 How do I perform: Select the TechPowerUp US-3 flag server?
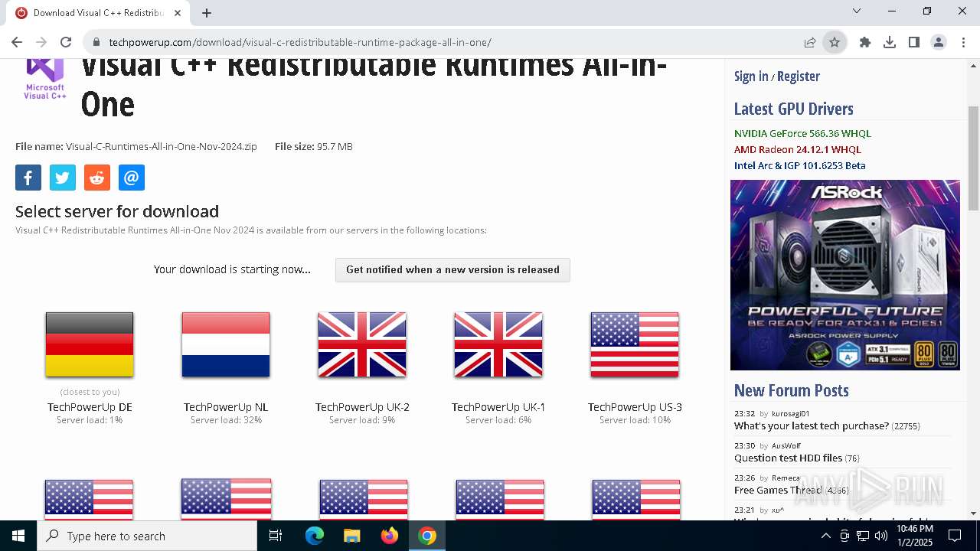click(x=635, y=344)
